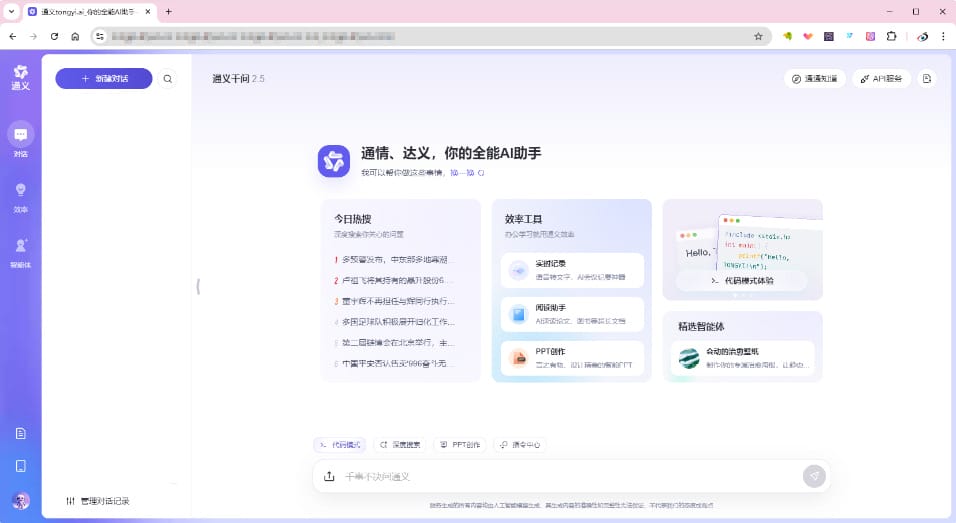Image resolution: width=956 pixels, height=523 pixels.
Task: Select the PPT创作 chip above input
Action: click(x=460, y=445)
